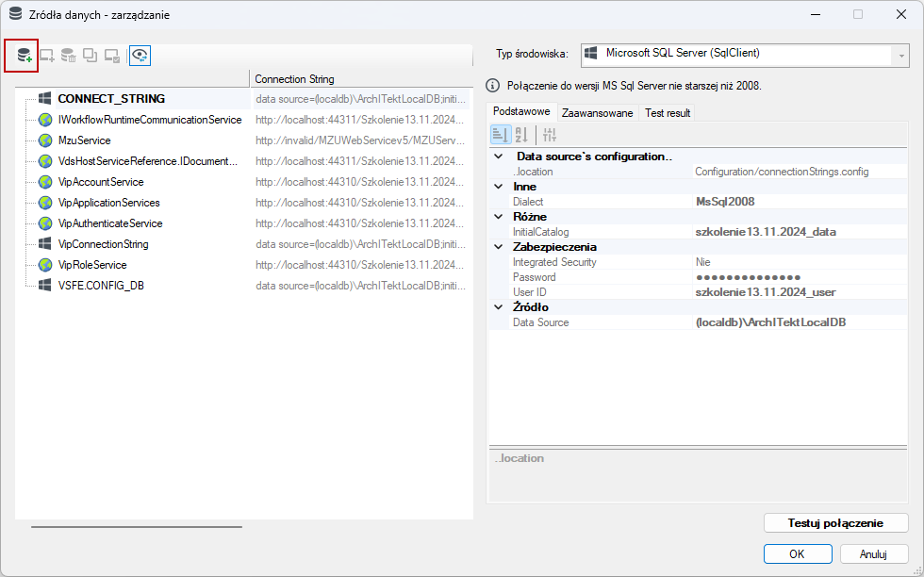
Task: Collapse the Inne category
Action: point(499,187)
